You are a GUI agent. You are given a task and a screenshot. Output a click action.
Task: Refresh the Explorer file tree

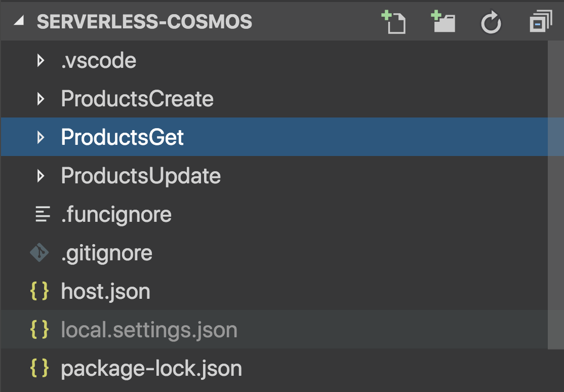tap(491, 23)
